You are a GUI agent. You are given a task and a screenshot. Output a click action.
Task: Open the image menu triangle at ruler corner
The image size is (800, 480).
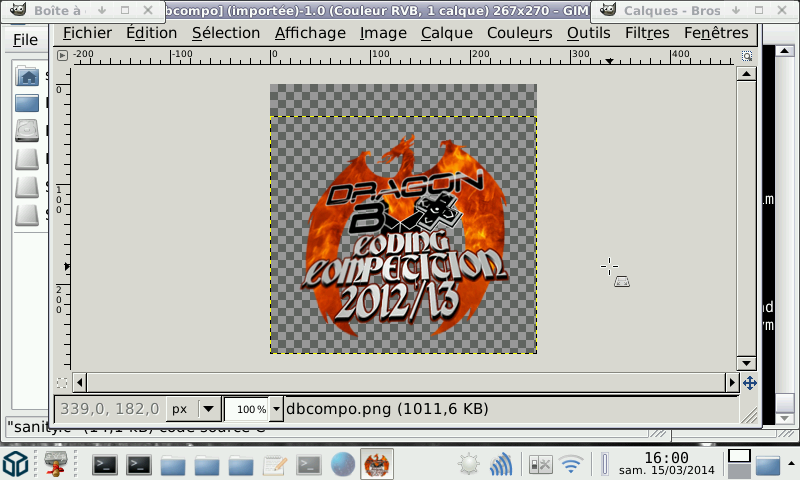pyautogui.click(x=62, y=55)
